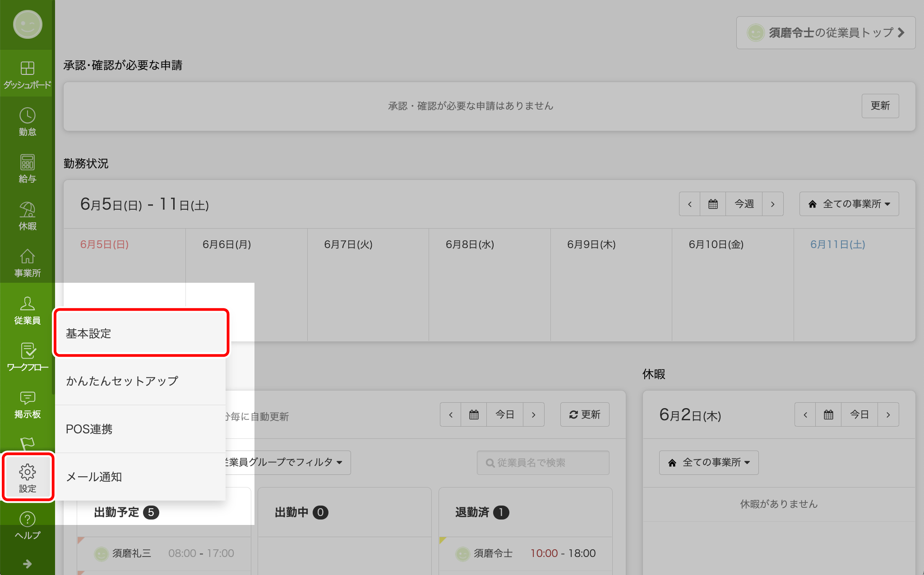Click 今日 button in 休暇 panel

point(859,414)
